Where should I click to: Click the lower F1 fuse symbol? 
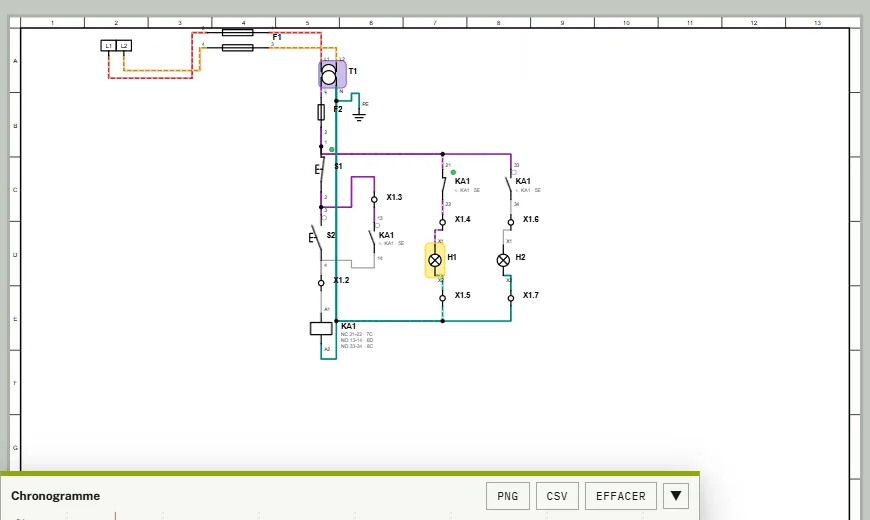click(237, 48)
